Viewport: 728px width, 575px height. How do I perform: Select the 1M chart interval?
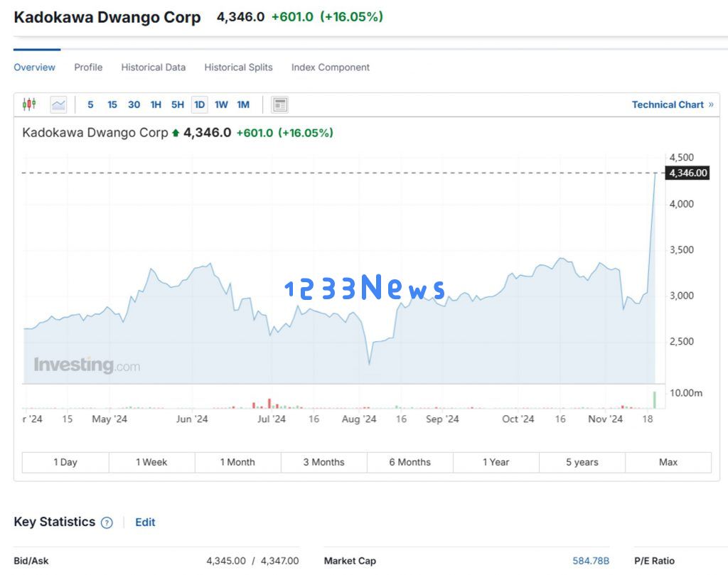click(x=243, y=105)
